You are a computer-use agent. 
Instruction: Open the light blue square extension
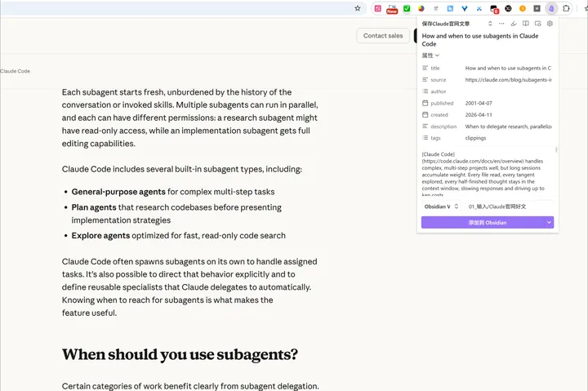tap(450, 8)
